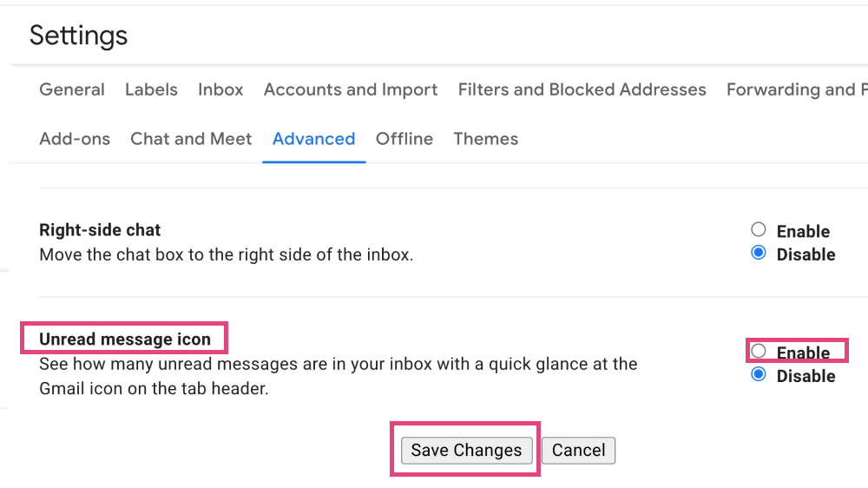Click the Settings page title

coord(79,36)
